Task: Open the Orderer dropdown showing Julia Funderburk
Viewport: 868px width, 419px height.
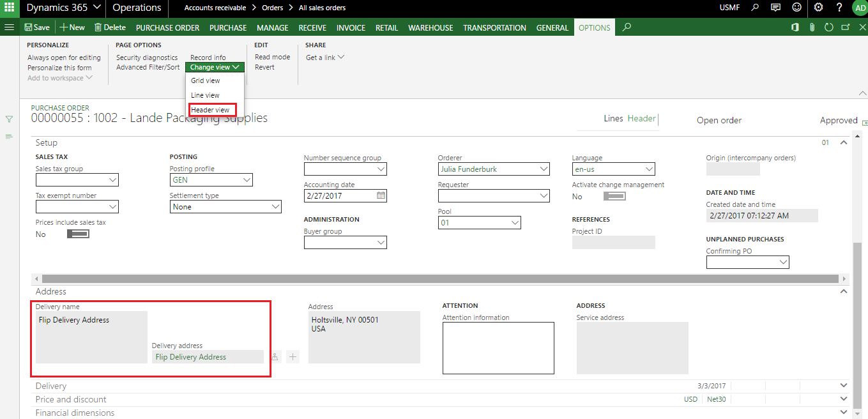Action: [x=544, y=169]
